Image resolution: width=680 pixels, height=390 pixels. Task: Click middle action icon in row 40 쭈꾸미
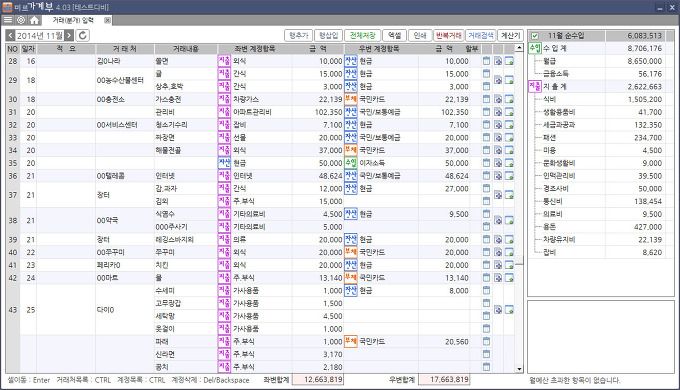498,252
